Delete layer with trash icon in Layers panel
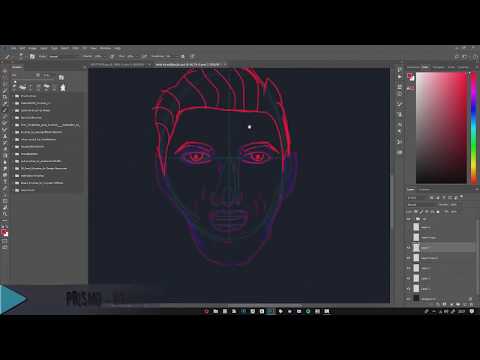This screenshot has height=360, width=480. (x=470, y=305)
